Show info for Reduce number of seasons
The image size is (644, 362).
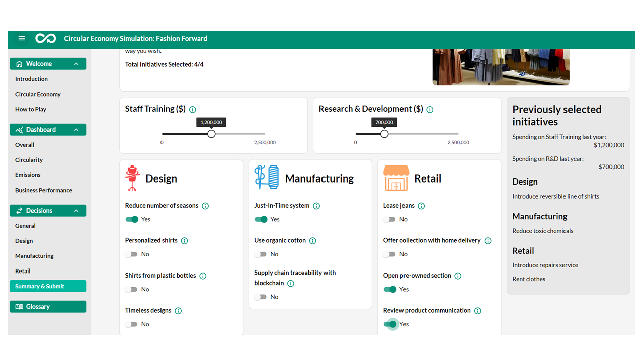[x=205, y=206]
